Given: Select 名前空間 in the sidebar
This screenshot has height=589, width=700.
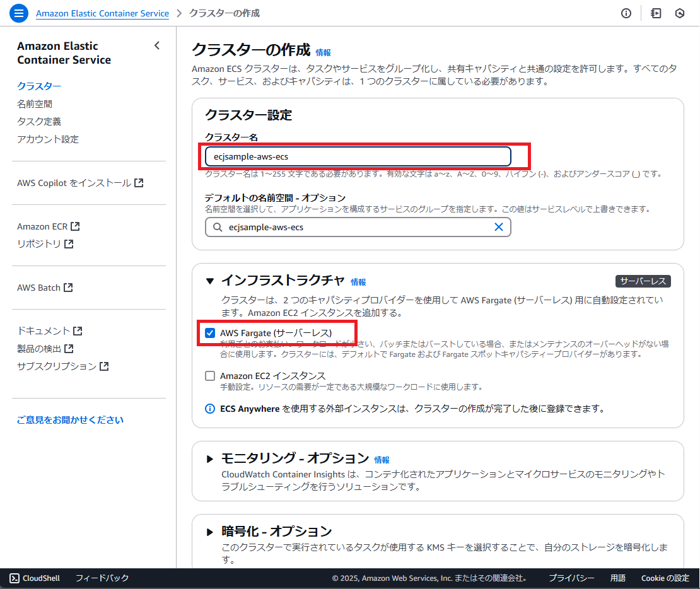Looking at the screenshot, I should [x=35, y=103].
